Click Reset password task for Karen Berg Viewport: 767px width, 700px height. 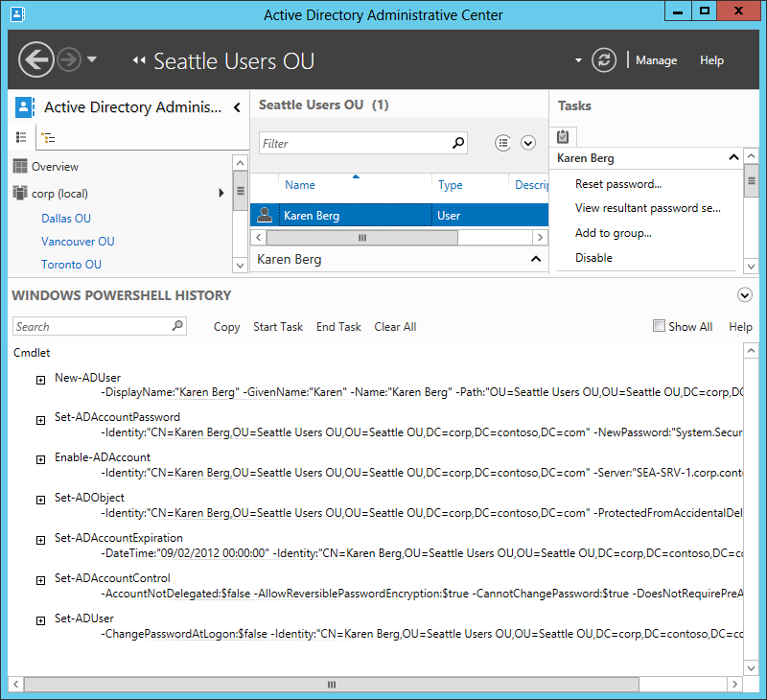click(x=618, y=184)
